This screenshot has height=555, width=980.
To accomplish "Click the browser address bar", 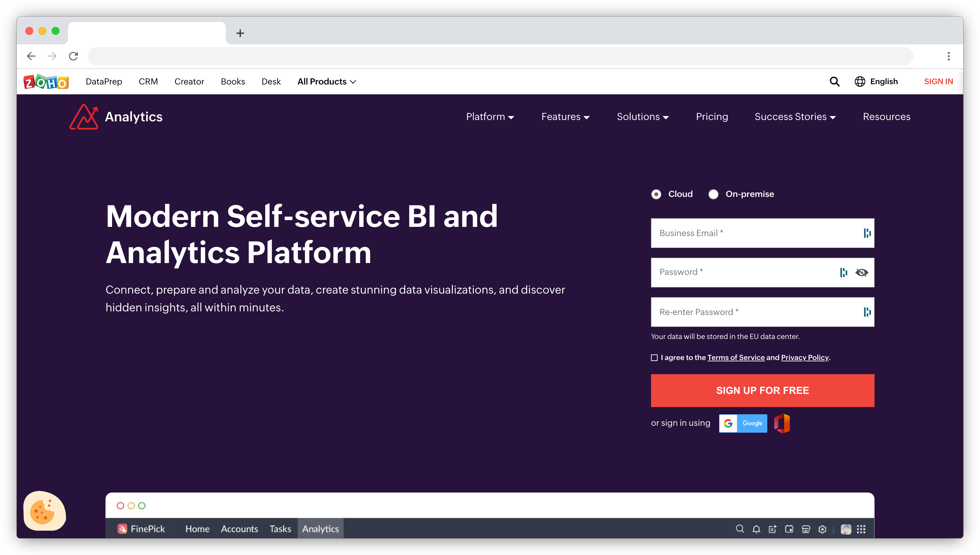I will point(500,56).
